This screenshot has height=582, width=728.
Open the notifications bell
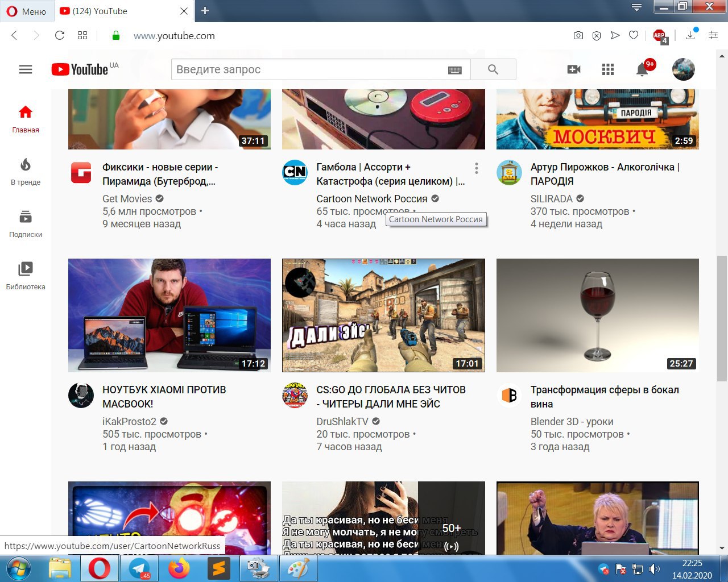643,69
